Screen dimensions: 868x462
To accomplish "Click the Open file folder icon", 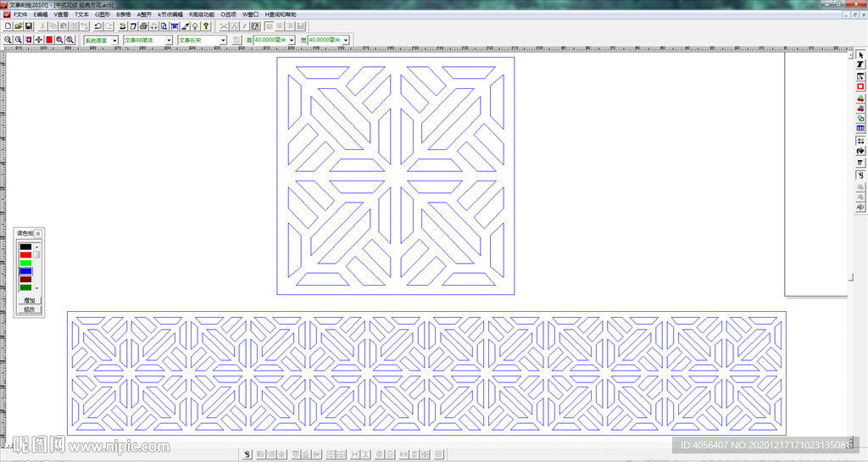I will (19, 26).
